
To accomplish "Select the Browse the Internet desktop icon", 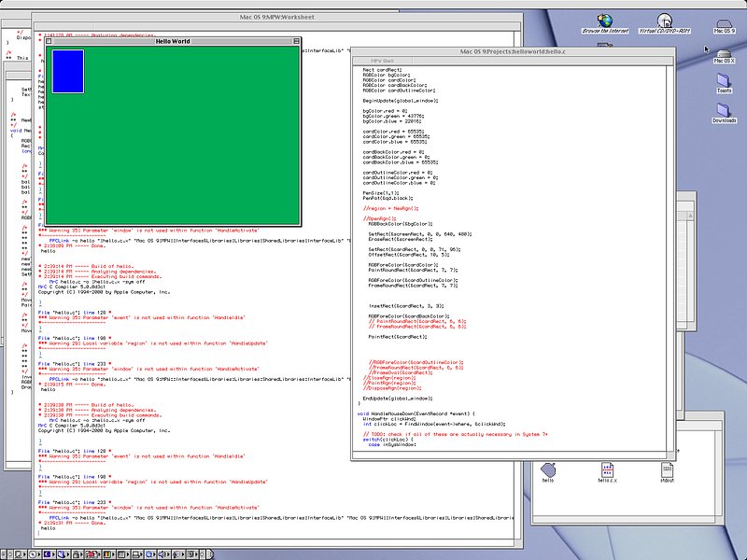I will click(x=605, y=24).
